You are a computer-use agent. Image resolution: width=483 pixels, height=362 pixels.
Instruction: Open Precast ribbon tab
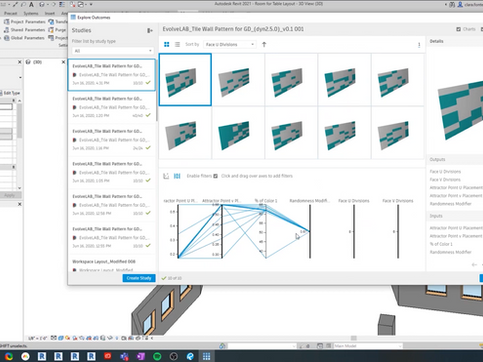10,13
